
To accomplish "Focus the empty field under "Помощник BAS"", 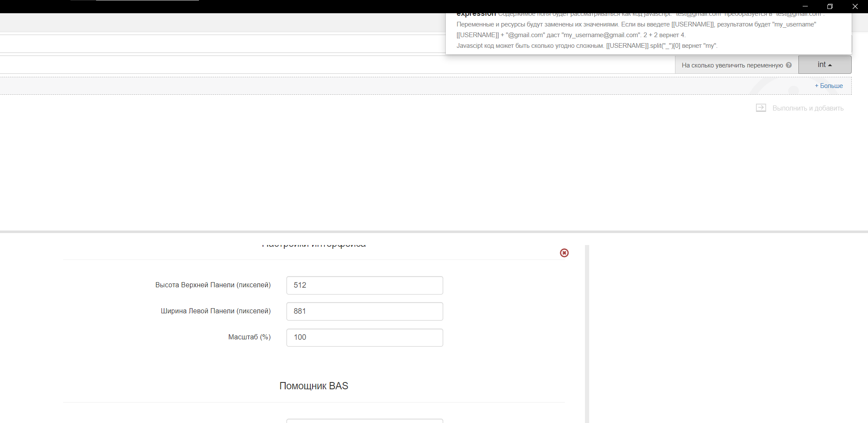I will click(365, 421).
